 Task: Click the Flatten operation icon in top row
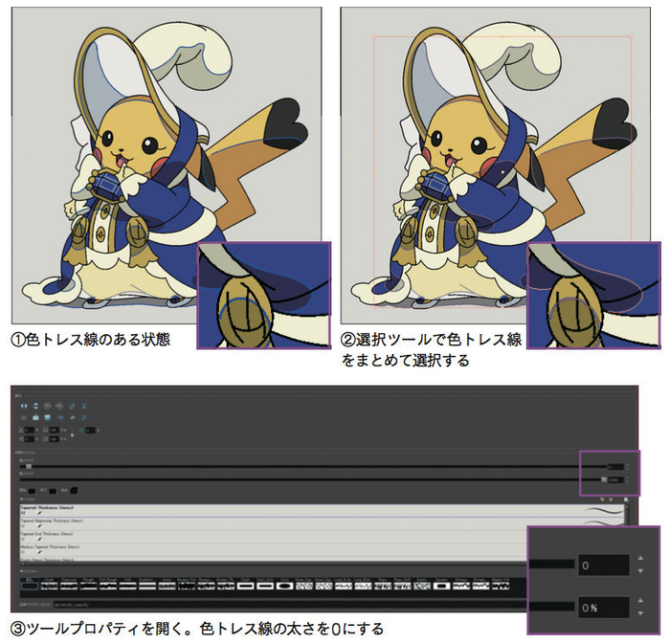coord(84,406)
